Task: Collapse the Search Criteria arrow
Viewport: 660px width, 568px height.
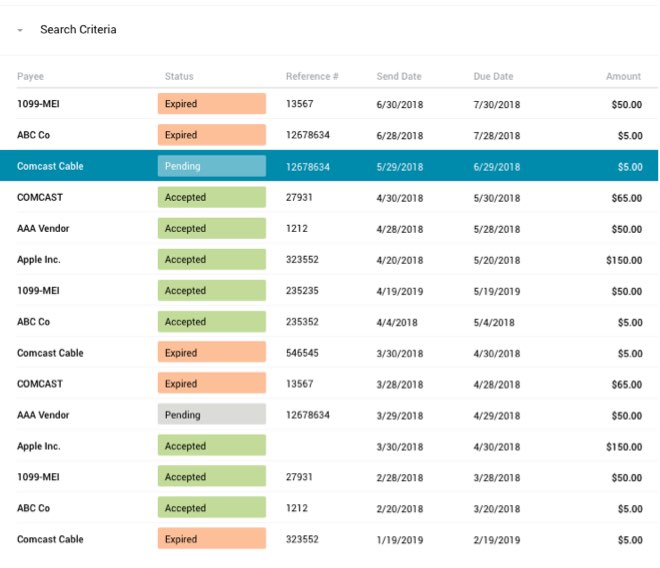Action: pos(20,30)
